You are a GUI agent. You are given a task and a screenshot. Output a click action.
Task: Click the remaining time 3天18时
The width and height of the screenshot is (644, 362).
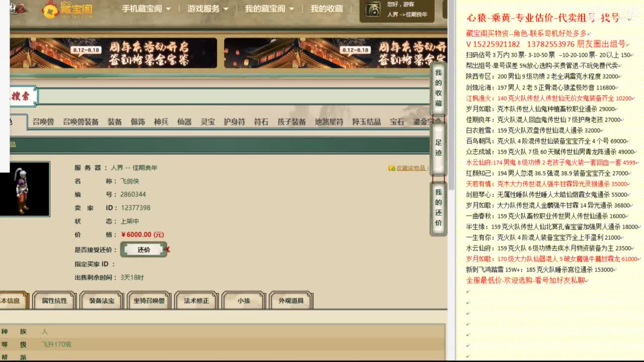point(132,278)
